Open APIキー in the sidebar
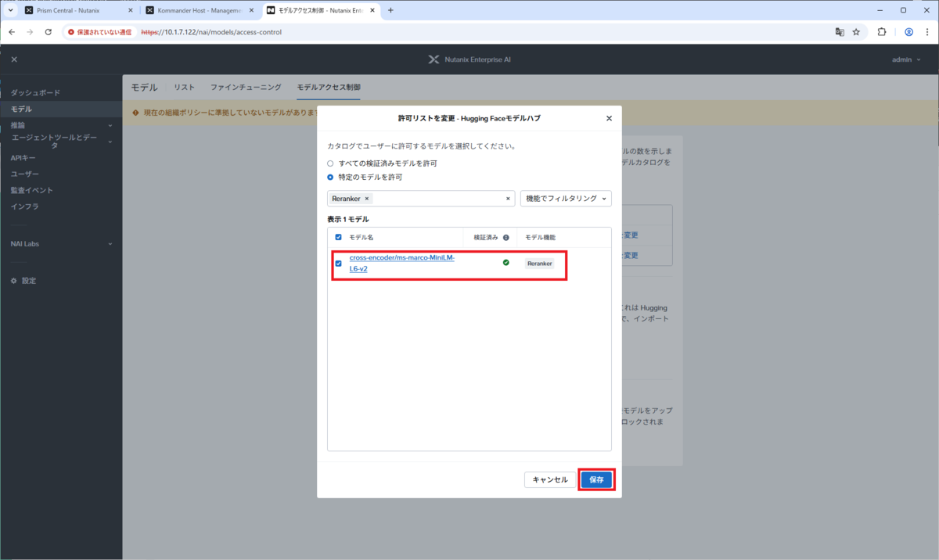The height and width of the screenshot is (560, 939). [x=23, y=158]
